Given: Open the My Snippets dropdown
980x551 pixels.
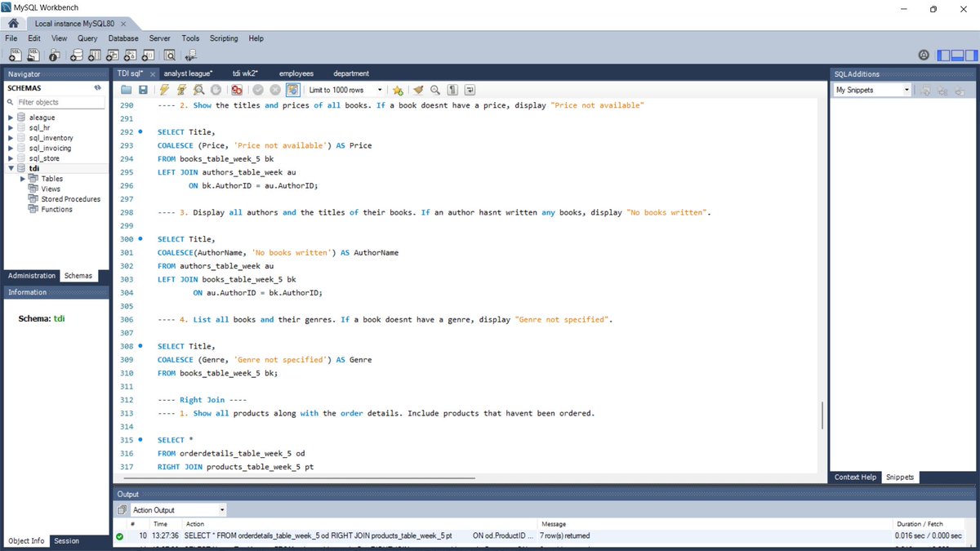Looking at the screenshot, I should (x=872, y=90).
